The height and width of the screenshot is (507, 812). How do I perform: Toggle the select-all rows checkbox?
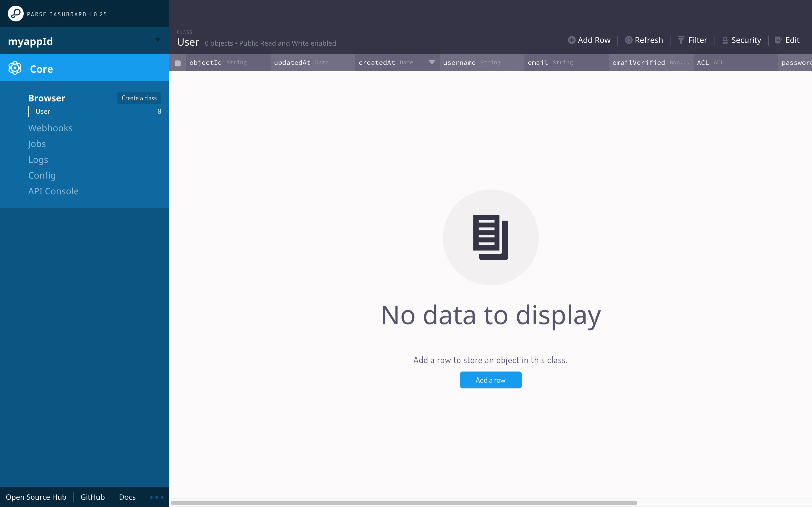click(x=178, y=63)
